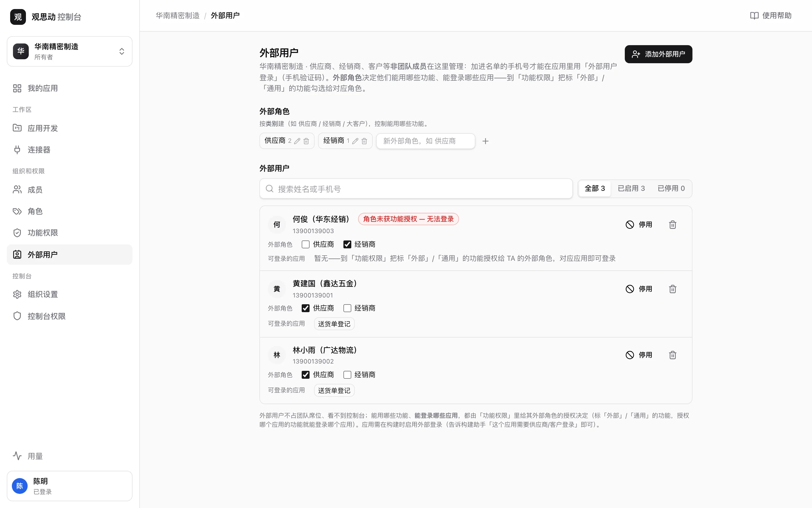Click 送货单登记 chip under 黄建国
812x508 pixels.
pos(334,324)
